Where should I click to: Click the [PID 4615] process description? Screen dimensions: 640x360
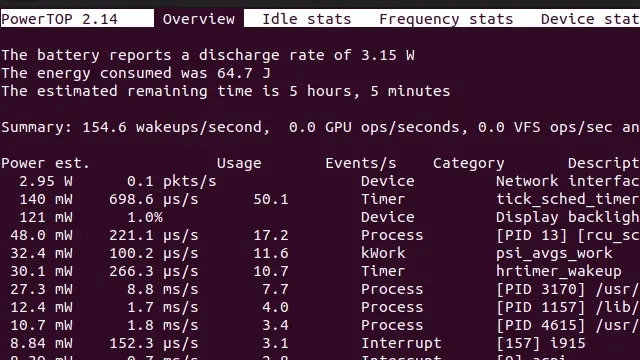point(568,325)
